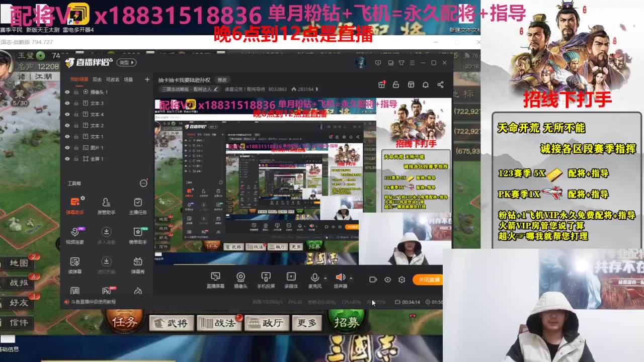Open 更多 more menu in game
This screenshot has height=362, width=644.
click(x=306, y=323)
